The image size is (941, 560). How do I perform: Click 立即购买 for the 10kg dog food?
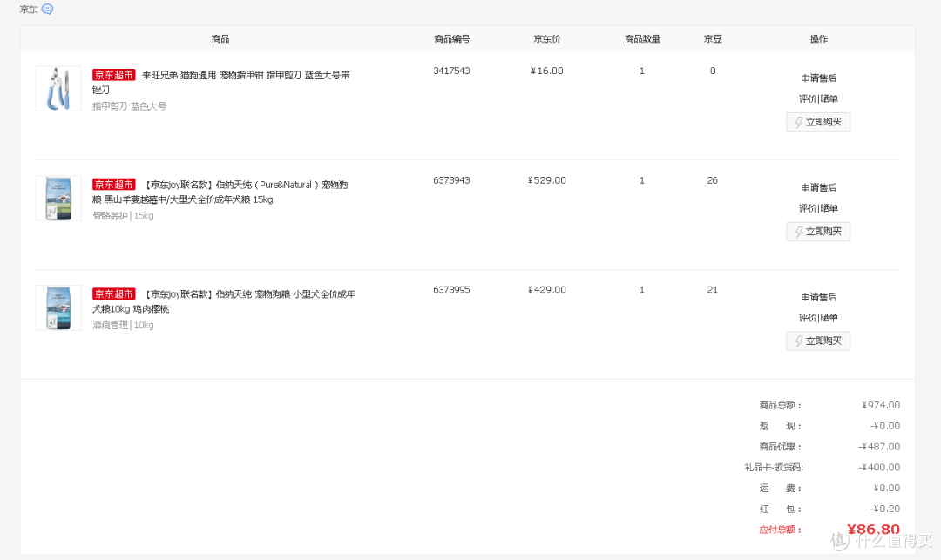(x=818, y=341)
